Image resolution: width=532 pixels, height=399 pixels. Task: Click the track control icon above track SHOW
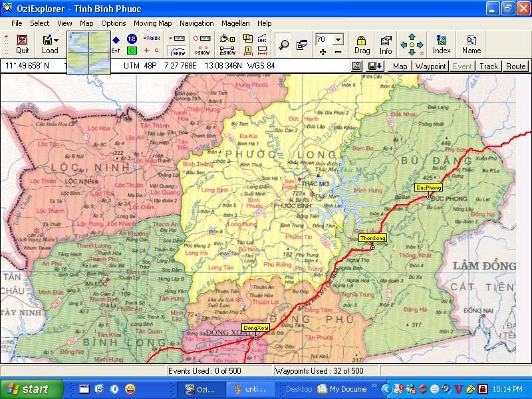177,39
